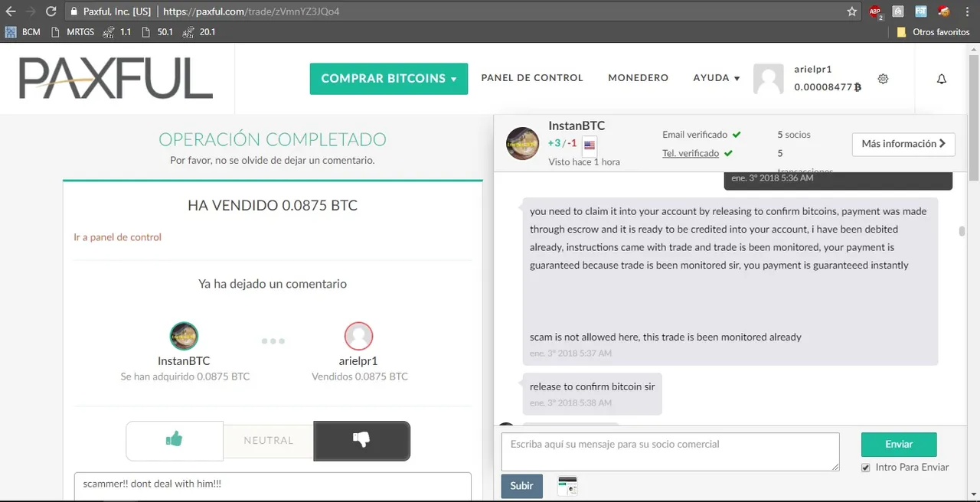Click the arielpr1 profile avatar in header
Screen dimensions: 980x502
[x=769, y=79]
